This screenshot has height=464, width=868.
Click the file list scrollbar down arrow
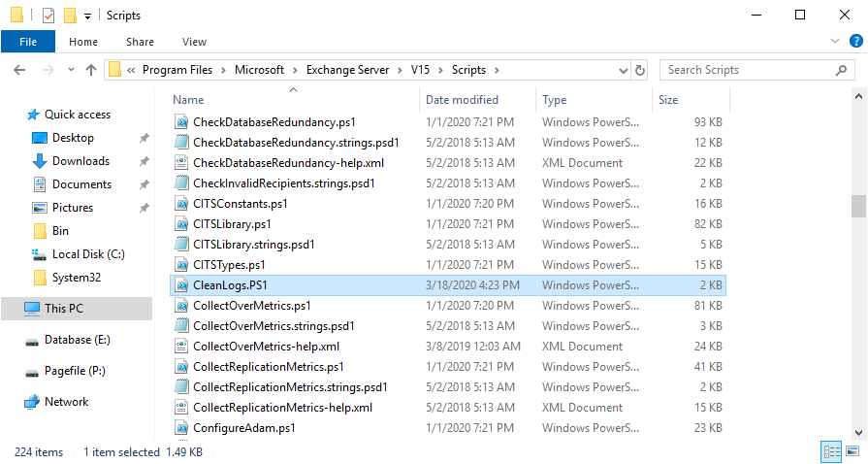click(x=858, y=432)
